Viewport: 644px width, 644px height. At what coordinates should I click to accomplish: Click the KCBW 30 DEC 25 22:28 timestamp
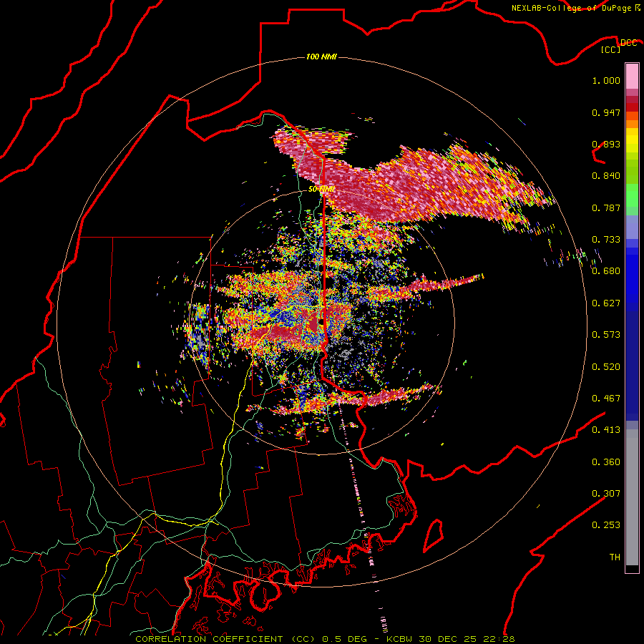(451, 639)
